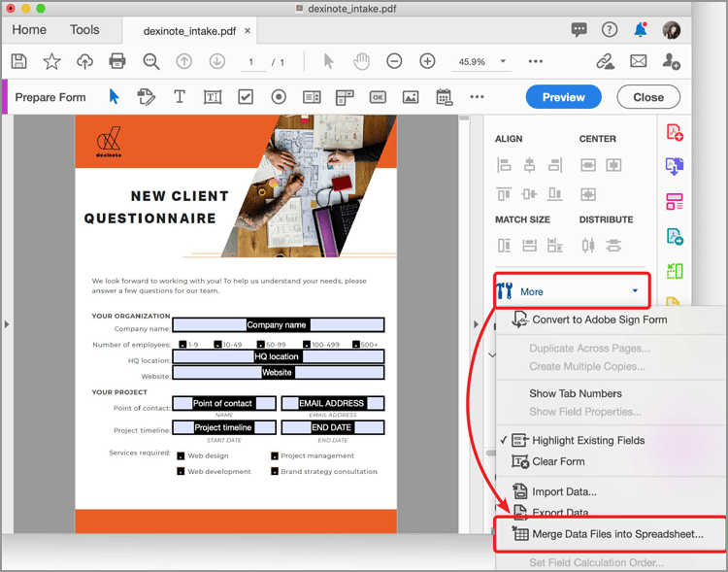Open notifications bell icon
728x572 pixels.
tap(641, 30)
